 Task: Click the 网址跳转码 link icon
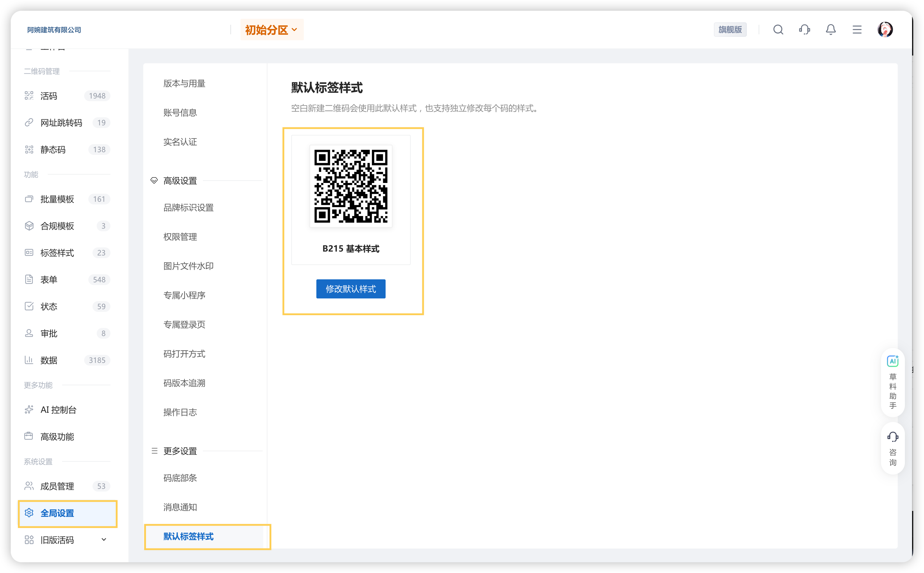29,122
